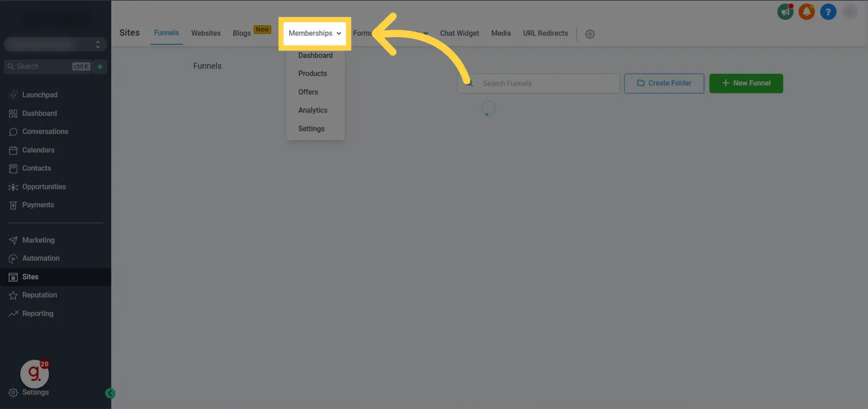Click the Sites icon in sidebar
868x409 pixels.
[13, 277]
